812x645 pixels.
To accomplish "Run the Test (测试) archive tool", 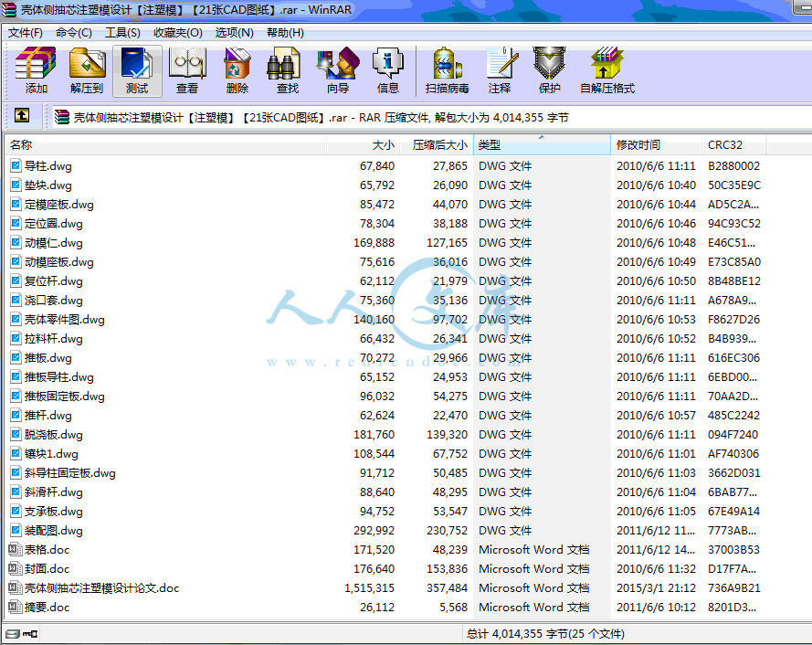I will pyautogui.click(x=137, y=71).
